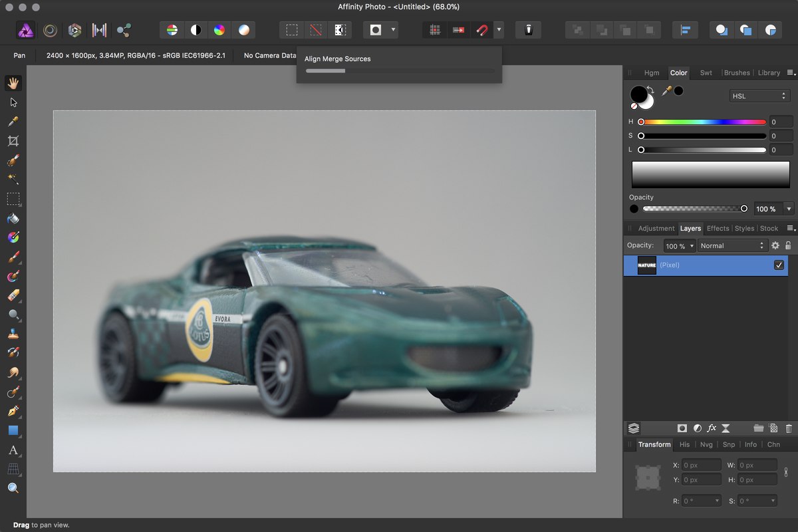Select the Pen tool
798x532 pixels.
[13, 411]
